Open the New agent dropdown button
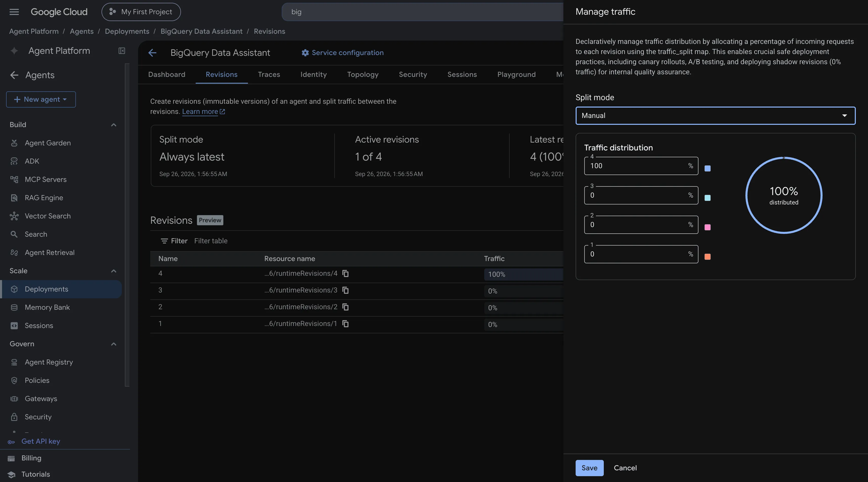The height and width of the screenshot is (482, 868). pos(41,100)
